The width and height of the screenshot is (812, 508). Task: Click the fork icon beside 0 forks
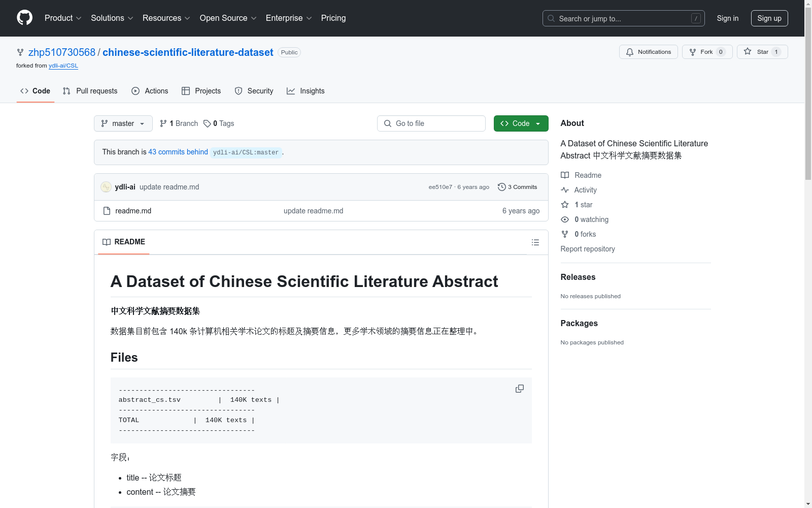[565, 234]
